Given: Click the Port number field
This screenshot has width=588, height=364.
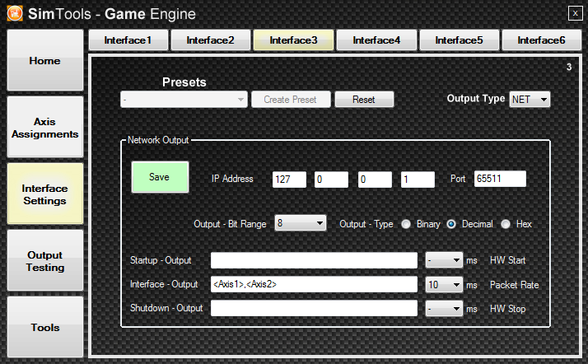Looking at the screenshot, I should click(x=500, y=180).
